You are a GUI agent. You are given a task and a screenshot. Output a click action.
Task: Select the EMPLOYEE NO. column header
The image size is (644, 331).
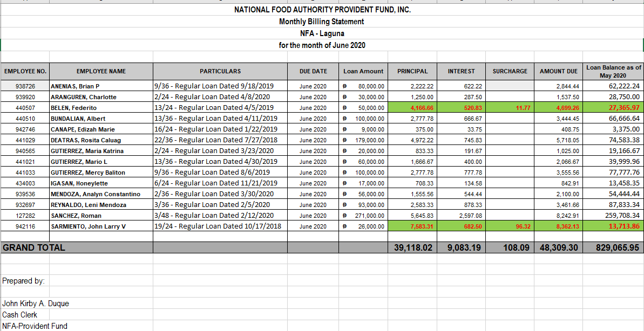point(25,71)
